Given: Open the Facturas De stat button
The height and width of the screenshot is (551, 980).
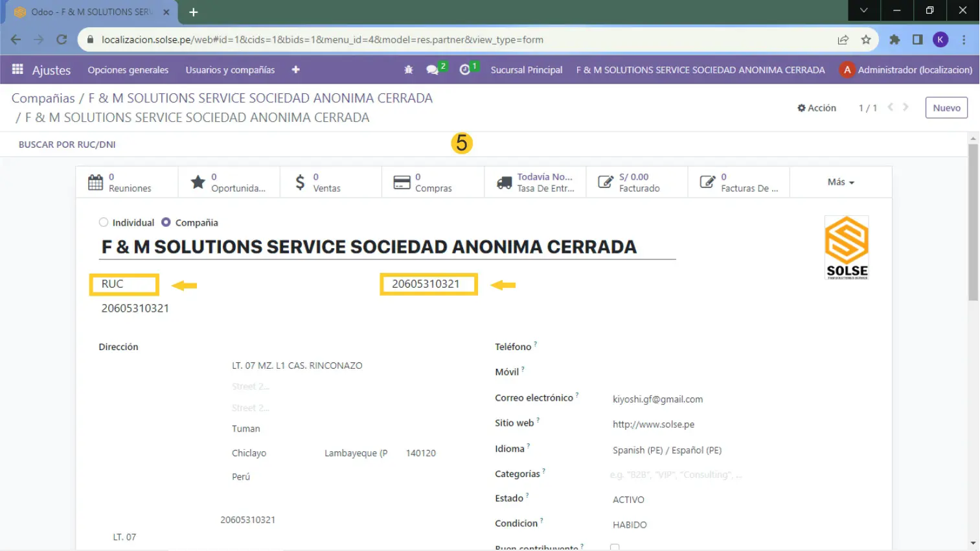Looking at the screenshot, I should (x=738, y=182).
